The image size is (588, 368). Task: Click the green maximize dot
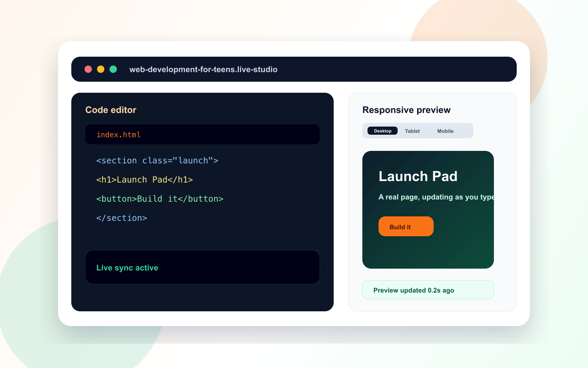click(x=113, y=69)
